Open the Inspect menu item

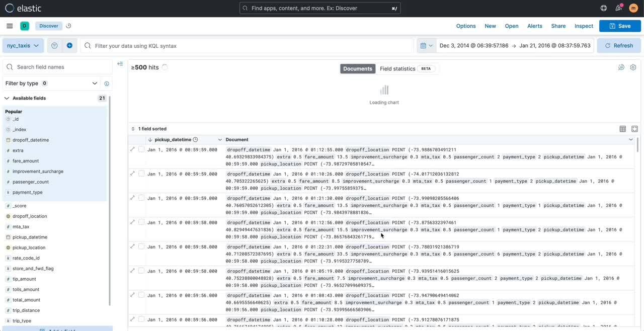[584, 26]
